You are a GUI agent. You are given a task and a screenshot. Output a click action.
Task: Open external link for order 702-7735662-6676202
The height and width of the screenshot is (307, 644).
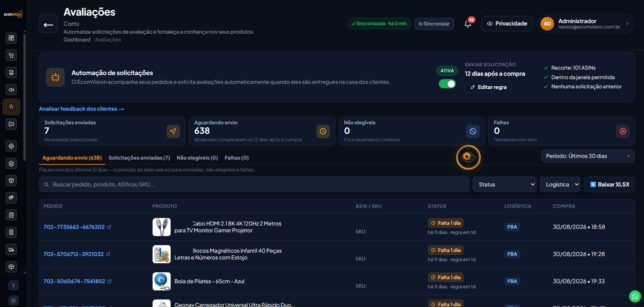click(109, 227)
